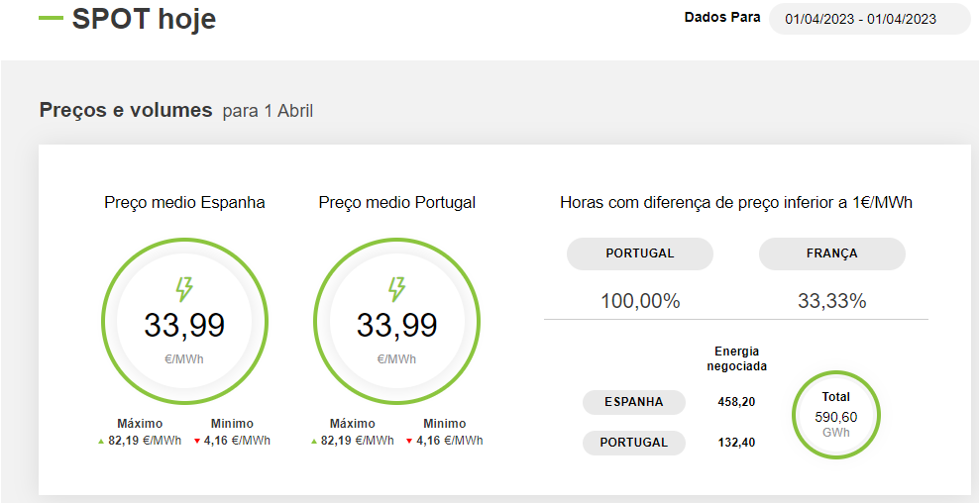Click the lightning bolt icon in Portugal price circle

pos(396,289)
